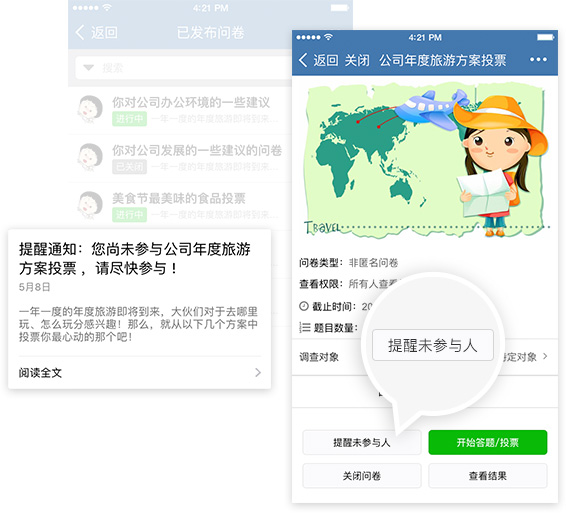Tap the faded back arrow in the 已发布问卷 header
Image resolution: width=566 pixels, height=513 pixels.
click(80, 32)
